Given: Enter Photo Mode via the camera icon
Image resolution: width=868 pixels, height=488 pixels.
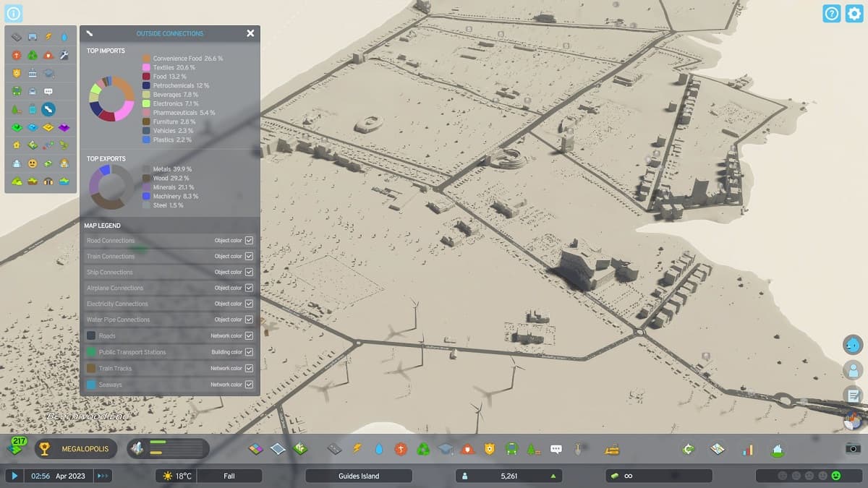Looking at the screenshot, I should [854, 449].
